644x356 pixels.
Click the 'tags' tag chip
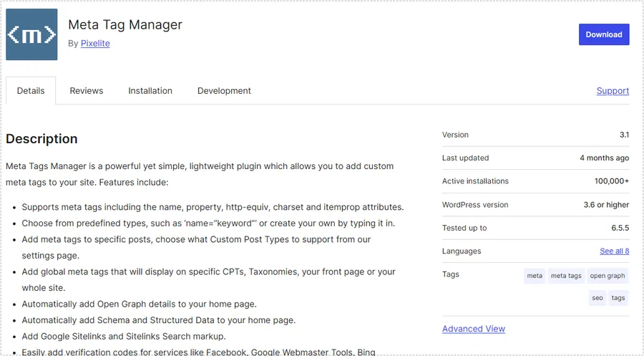(x=618, y=298)
